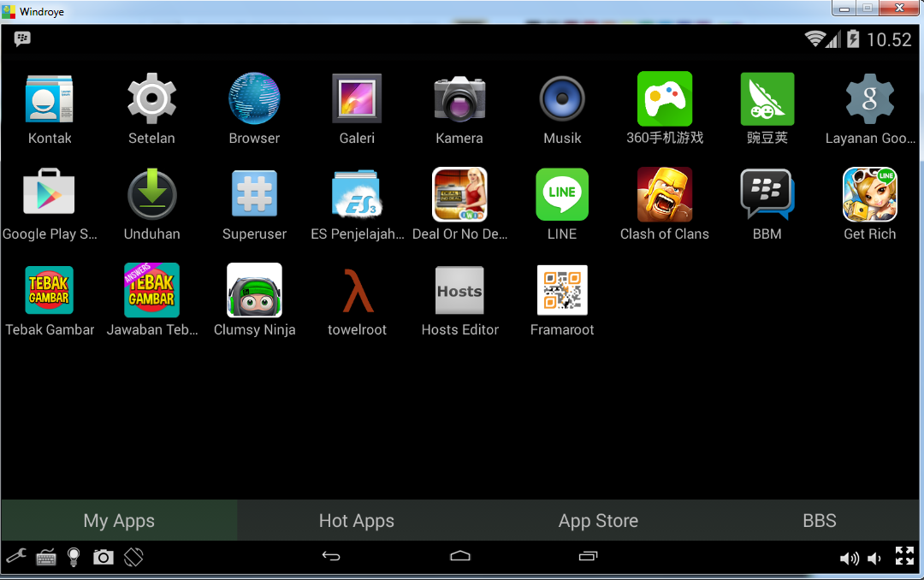Launch the Hosts Editor app
This screenshot has height=580, width=924.
click(459, 290)
